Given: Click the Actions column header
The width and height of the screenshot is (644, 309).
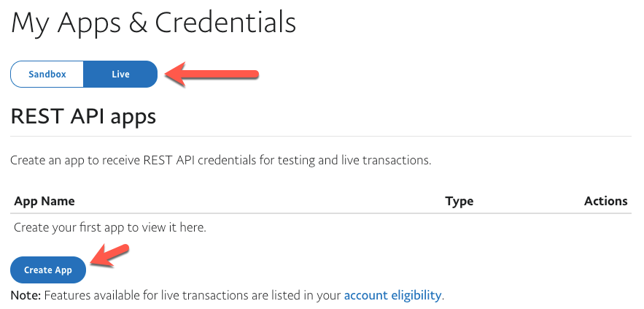Looking at the screenshot, I should 605,201.
